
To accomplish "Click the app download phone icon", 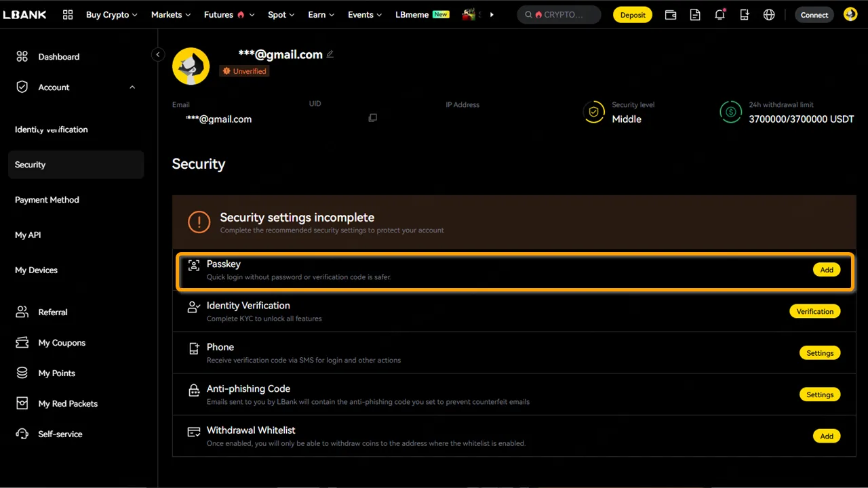I will (745, 15).
